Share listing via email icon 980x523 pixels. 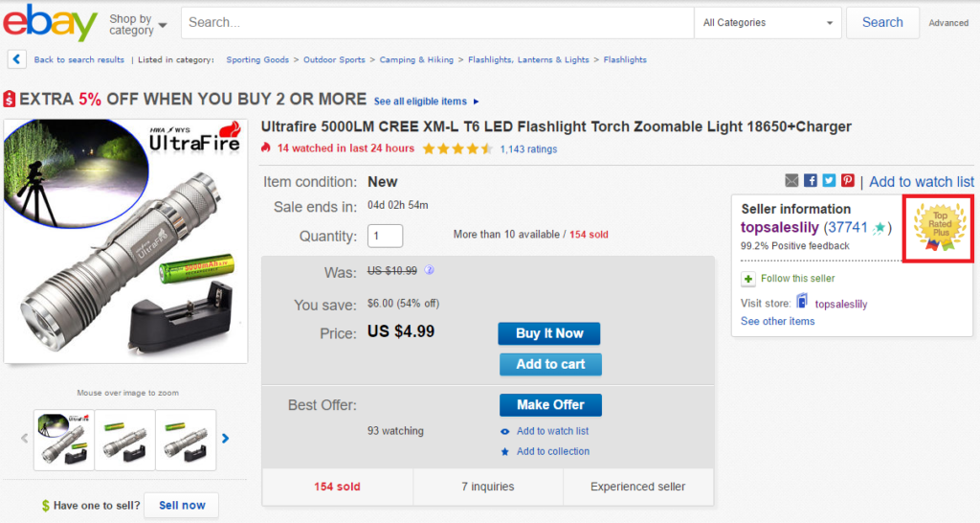tap(791, 181)
